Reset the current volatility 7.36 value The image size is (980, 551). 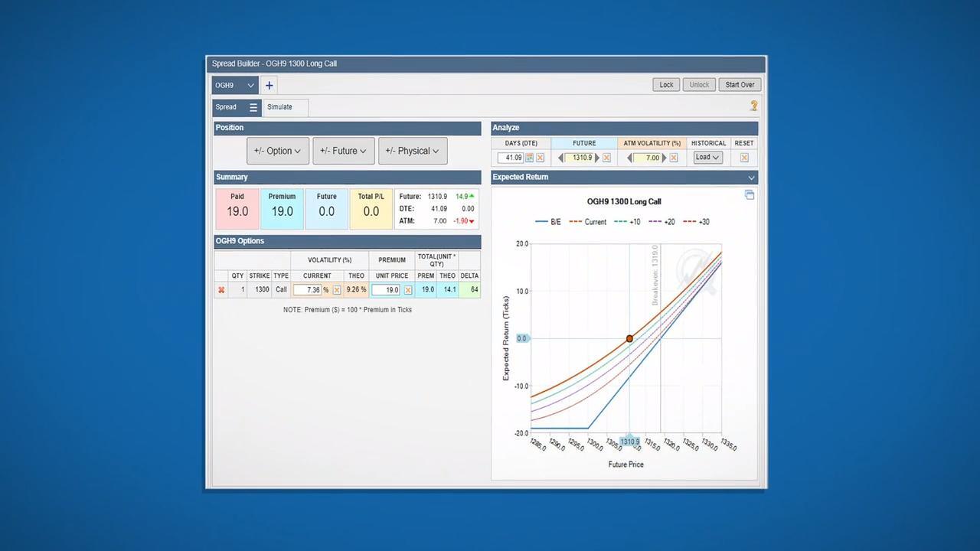pos(337,290)
